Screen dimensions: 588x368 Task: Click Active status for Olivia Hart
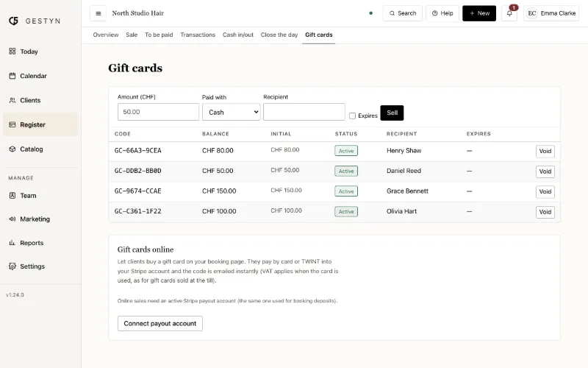(346, 211)
